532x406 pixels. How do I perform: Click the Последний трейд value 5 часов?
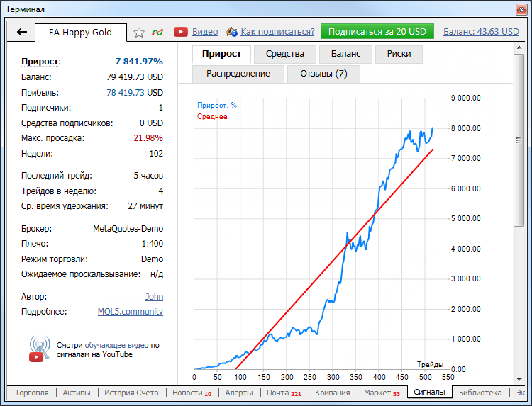pos(148,176)
